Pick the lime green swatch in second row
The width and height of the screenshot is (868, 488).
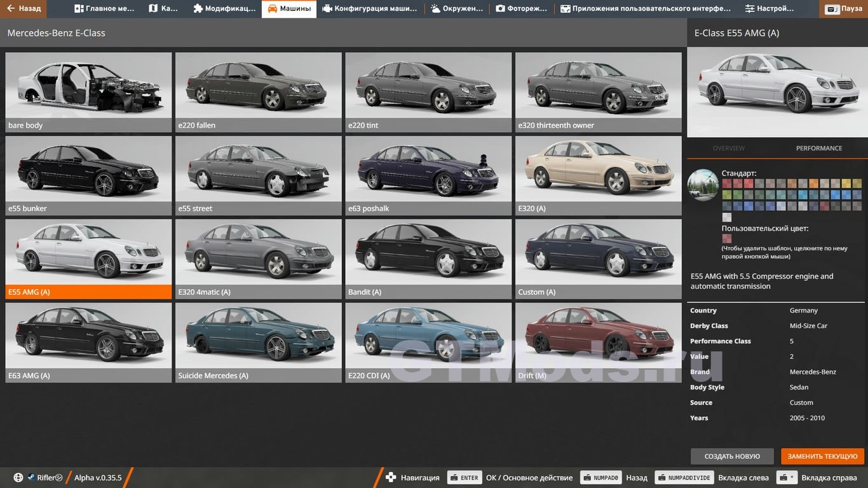pos(727,195)
